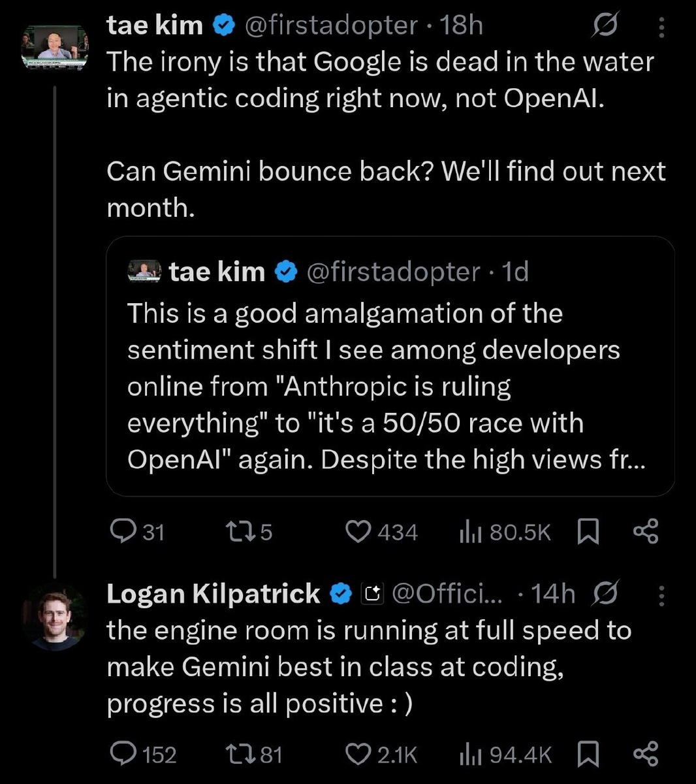Like Logan Kilpatrick's reply
Screen dimensions: 696x784
tap(358, 755)
